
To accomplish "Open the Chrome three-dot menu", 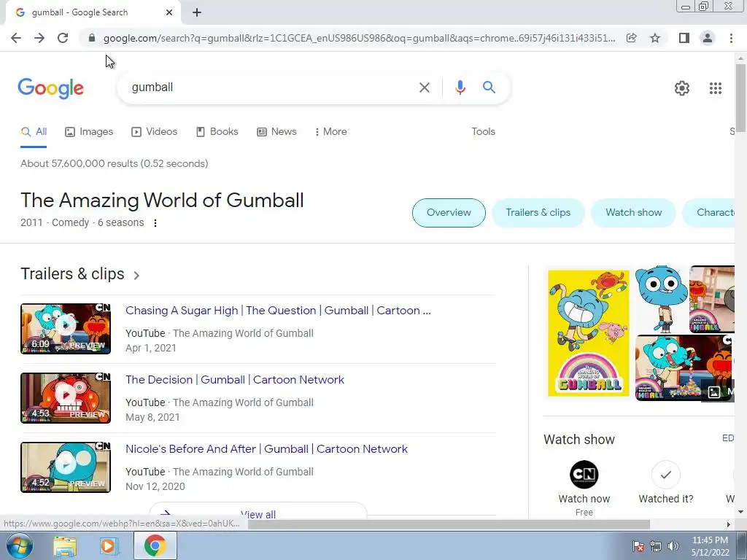I will (731, 38).
